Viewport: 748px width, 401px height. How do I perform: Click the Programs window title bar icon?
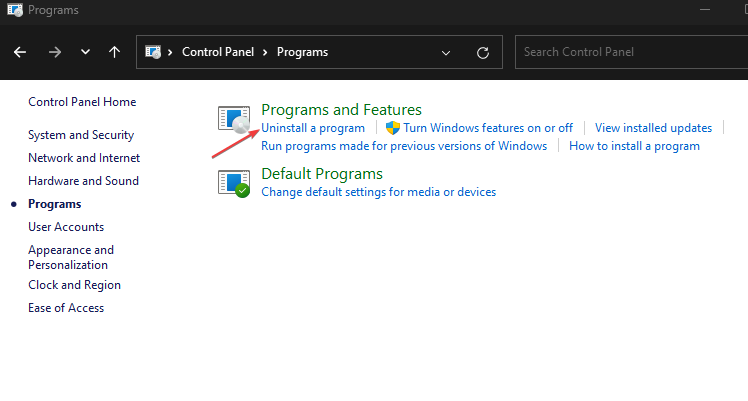[15, 10]
